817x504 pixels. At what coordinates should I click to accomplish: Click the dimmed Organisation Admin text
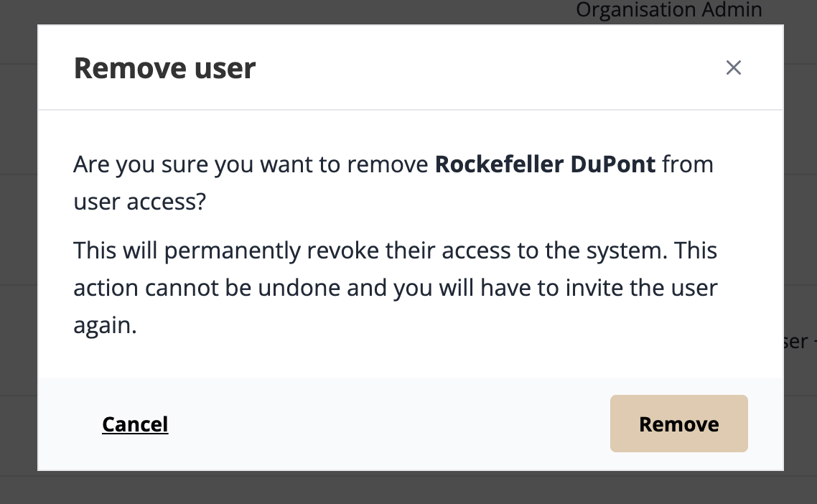[669, 10]
